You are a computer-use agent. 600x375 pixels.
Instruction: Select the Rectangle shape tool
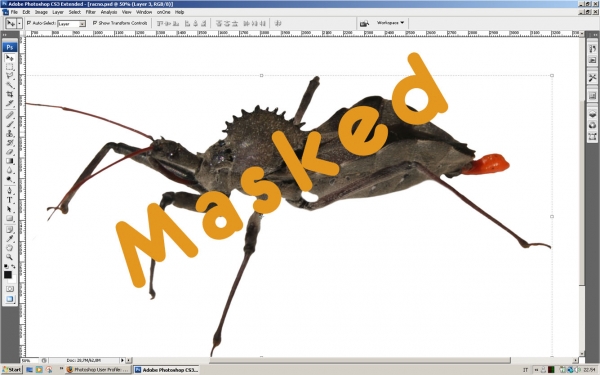[10, 218]
